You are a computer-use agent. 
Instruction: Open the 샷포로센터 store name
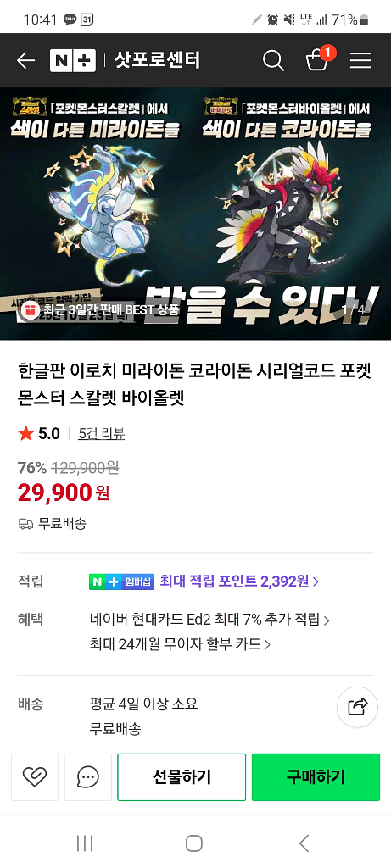point(157,60)
